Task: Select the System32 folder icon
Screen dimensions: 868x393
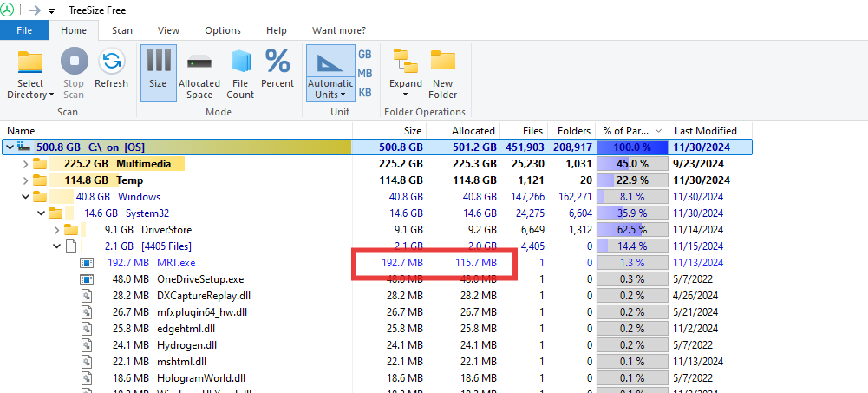Action: click(55, 213)
